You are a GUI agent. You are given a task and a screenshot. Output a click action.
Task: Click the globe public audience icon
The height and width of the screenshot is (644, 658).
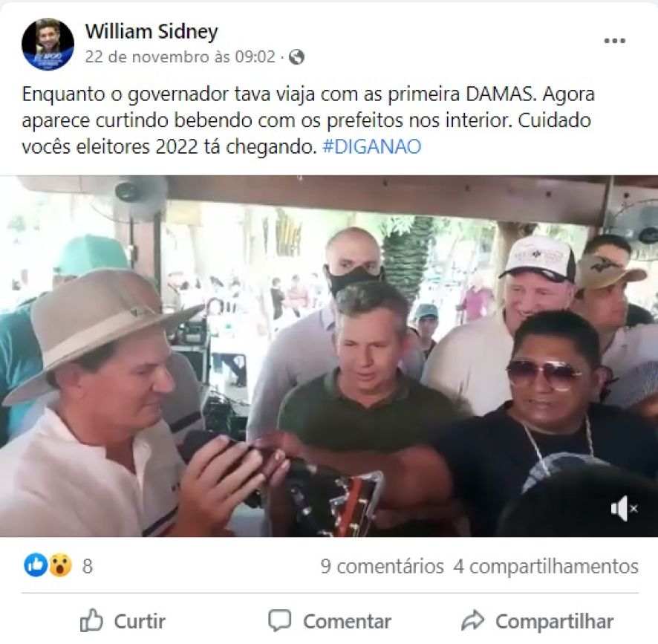click(x=296, y=56)
